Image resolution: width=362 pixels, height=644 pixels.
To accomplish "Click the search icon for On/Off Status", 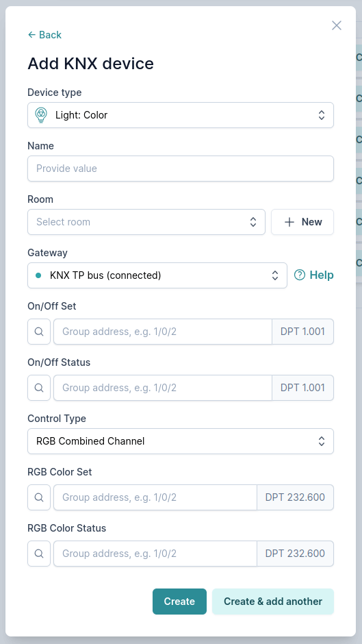I will tap(39, 388).
